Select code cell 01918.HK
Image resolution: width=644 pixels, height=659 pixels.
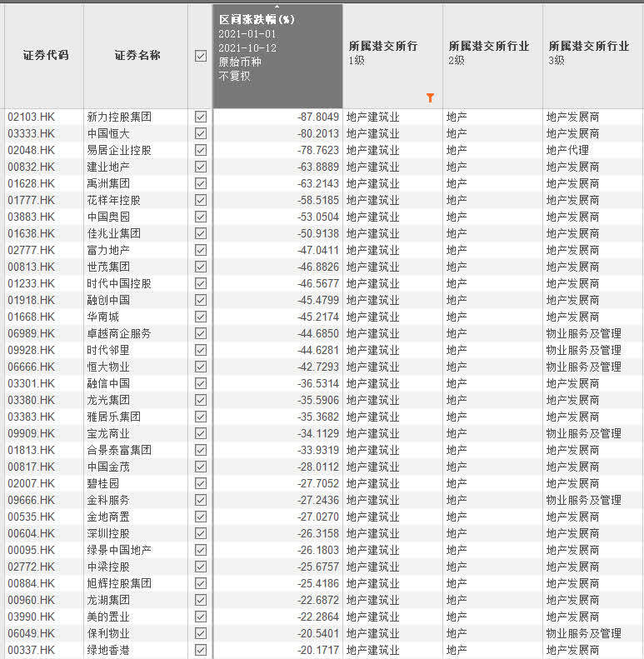pyautogui.click(x=32, y=300)
